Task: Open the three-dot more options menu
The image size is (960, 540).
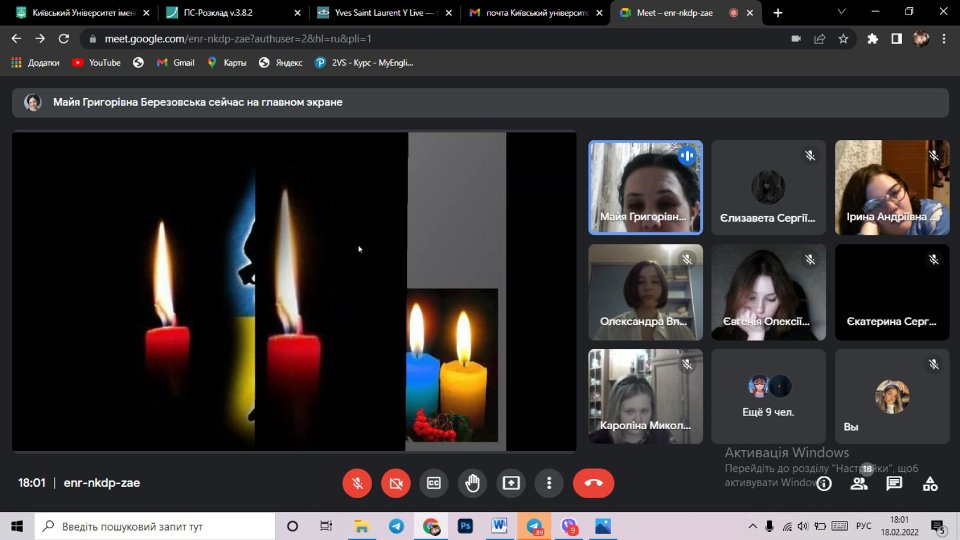Action: (549, 483)
